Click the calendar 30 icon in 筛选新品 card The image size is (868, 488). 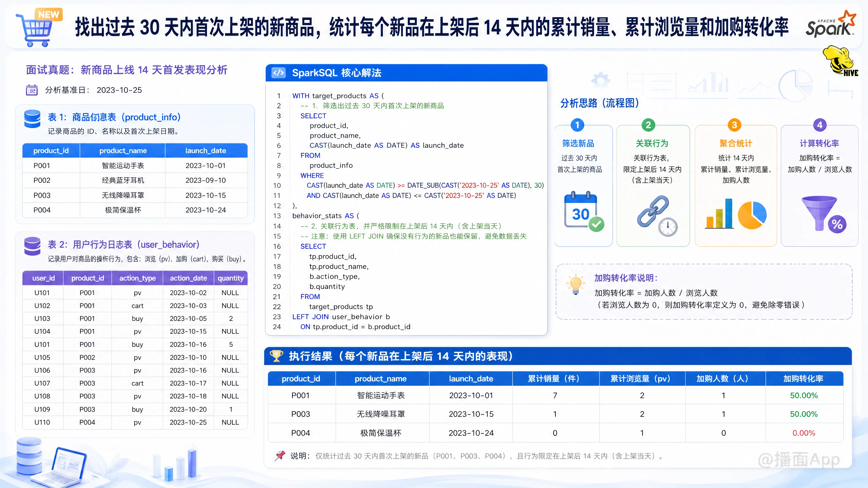(584, 211)
